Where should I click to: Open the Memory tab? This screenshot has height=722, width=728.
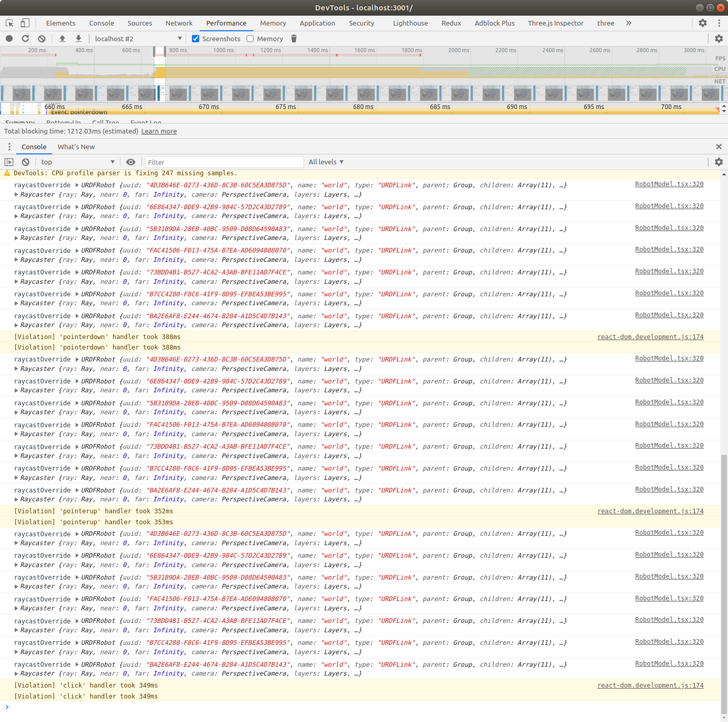tap(273, 23)
